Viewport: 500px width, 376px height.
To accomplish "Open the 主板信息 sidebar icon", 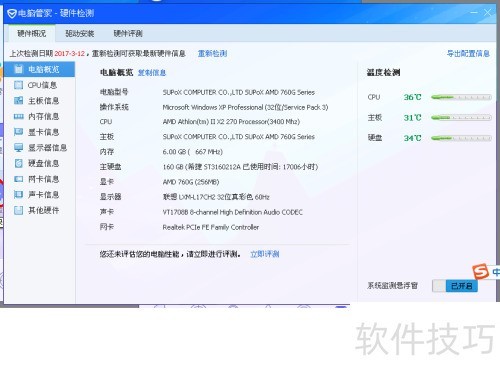I will pyautogui.click(x=18, y=101).
